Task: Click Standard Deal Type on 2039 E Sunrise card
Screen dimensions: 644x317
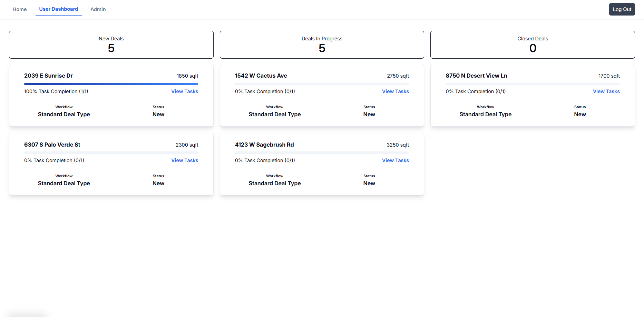Action: pos(64,114)
